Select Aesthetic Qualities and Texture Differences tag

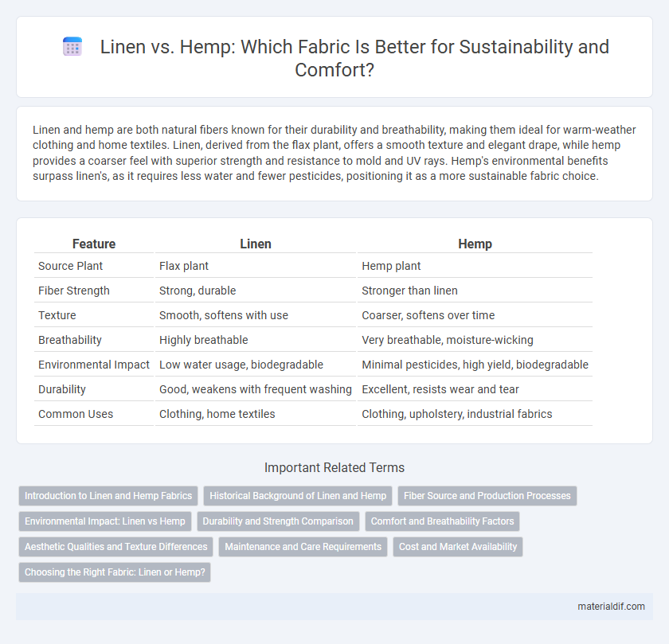coord(116,547)
